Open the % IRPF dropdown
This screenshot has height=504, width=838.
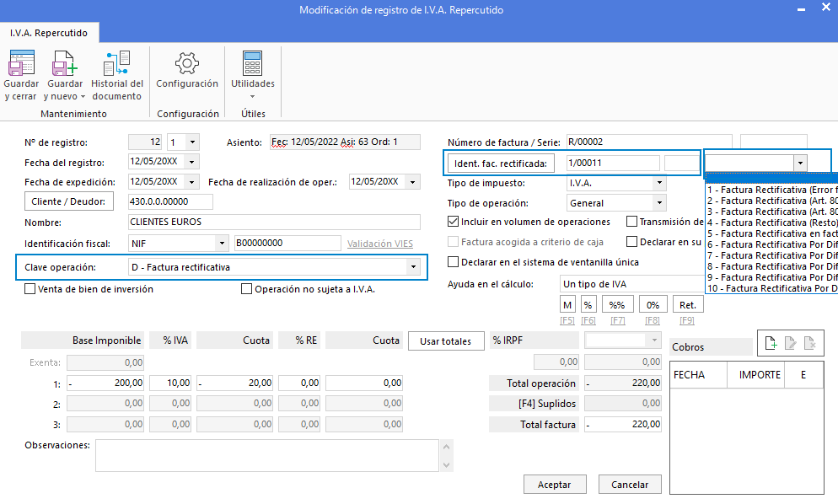click(654, 340)
